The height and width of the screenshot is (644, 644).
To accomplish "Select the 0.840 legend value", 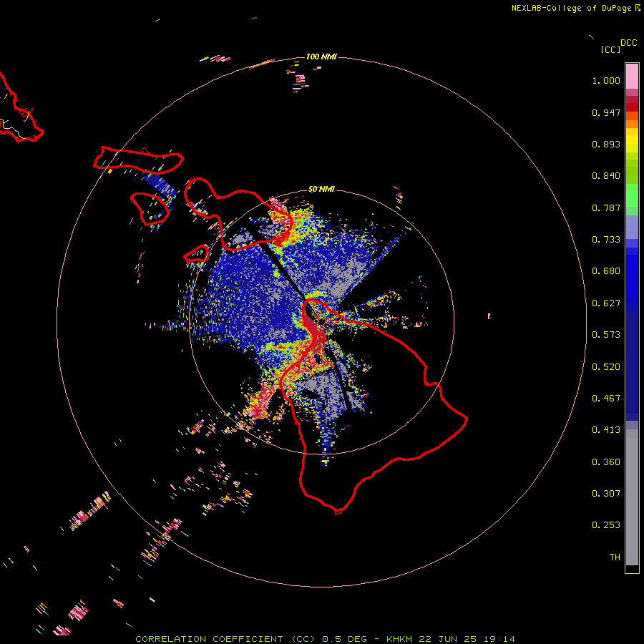I will (x=606, y=176).
